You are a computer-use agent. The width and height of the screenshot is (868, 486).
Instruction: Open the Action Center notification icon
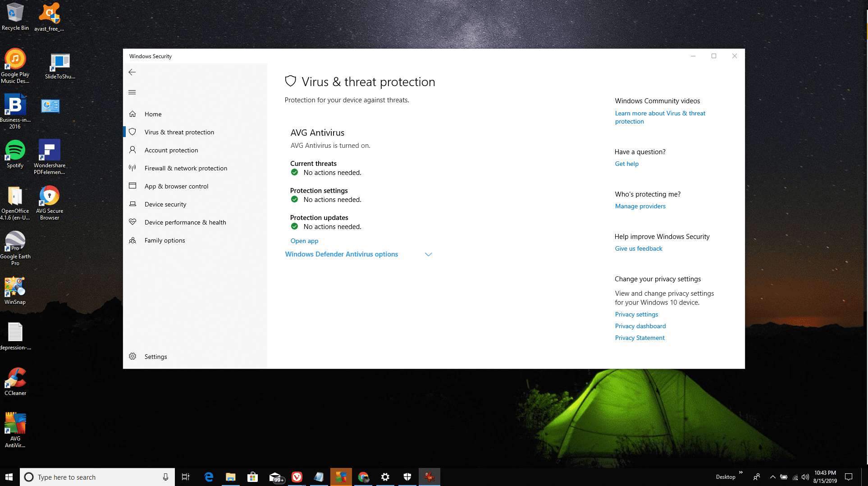point(849,477)
